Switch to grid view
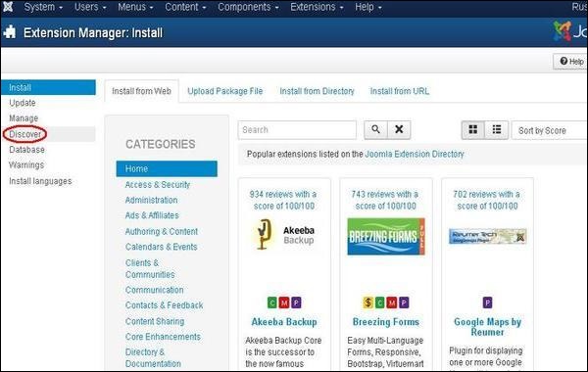The image size is (588, 372). pyautogui.click(x=473, y=130)
